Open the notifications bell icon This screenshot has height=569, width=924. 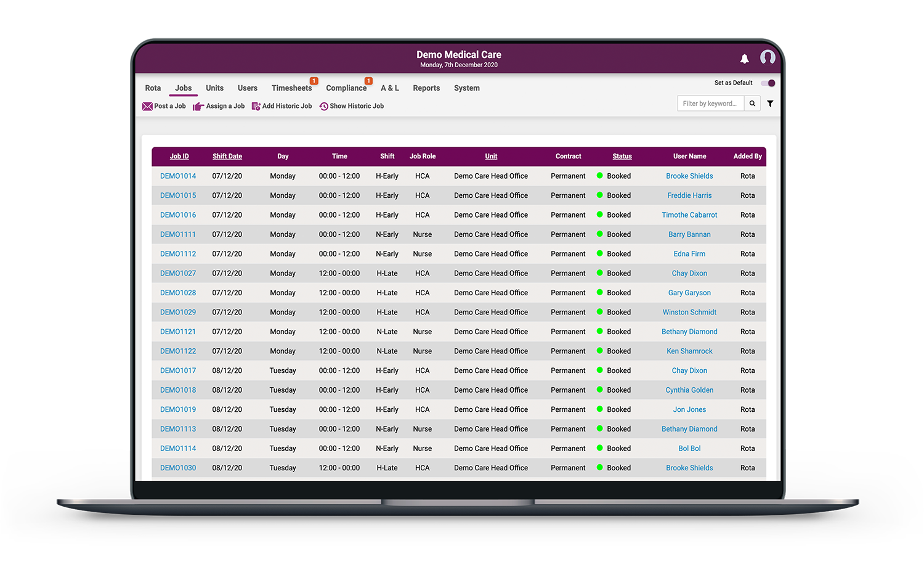click(x=744, y=59)
